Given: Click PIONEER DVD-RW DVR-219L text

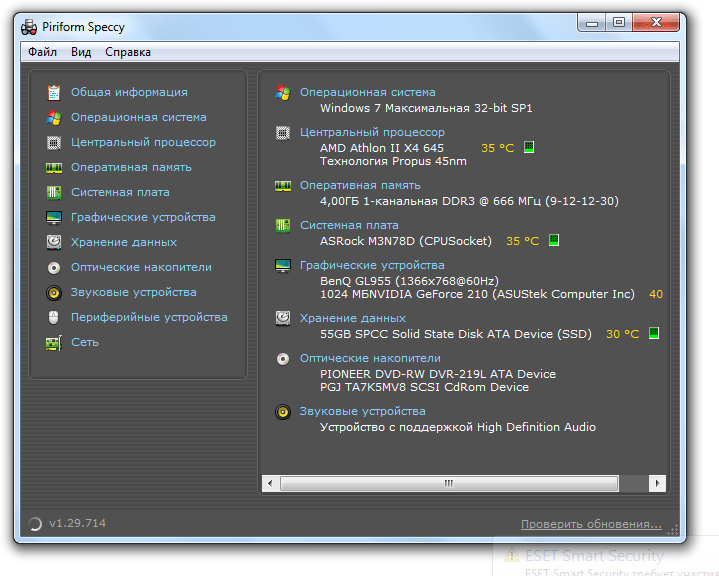Looking at the screenshot, I should click(x=438, y=374).
